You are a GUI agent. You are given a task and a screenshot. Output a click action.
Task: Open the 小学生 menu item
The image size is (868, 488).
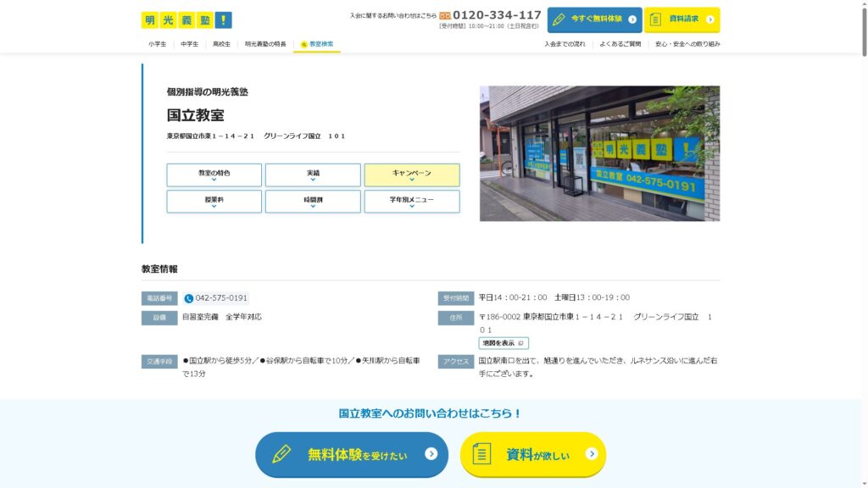tap(157, 44)
